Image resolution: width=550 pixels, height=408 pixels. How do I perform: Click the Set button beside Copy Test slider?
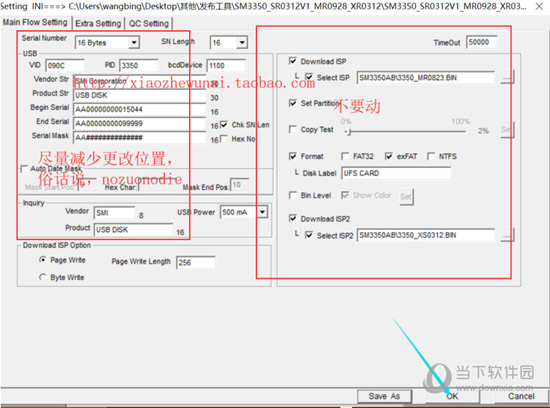click(507, 130)
